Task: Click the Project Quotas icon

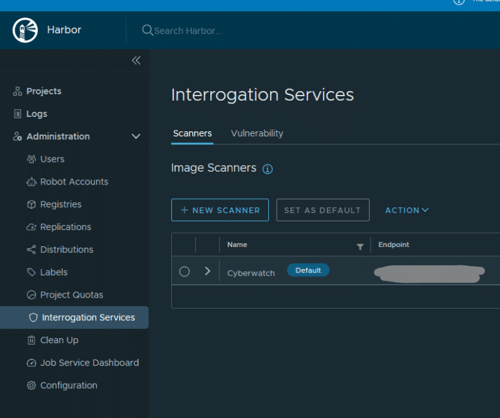Action: (31, 295)
